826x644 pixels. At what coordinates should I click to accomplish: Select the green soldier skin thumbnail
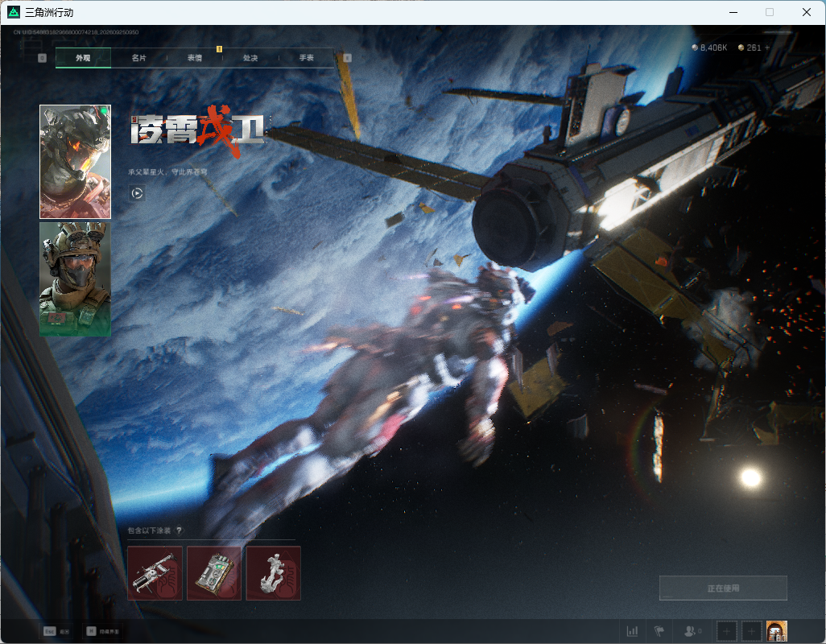76,279
